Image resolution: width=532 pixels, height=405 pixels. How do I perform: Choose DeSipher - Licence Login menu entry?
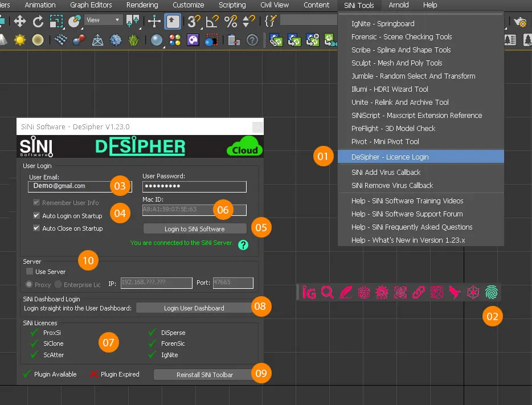click(421, 157)
